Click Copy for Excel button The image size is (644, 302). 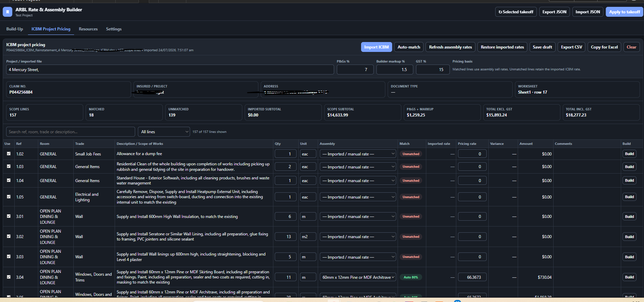click(604, 47)
